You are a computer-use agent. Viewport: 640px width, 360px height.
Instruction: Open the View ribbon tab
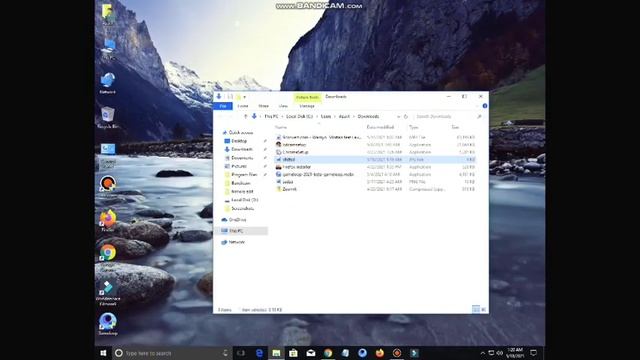pyautogui.click(x=283, y=106)
